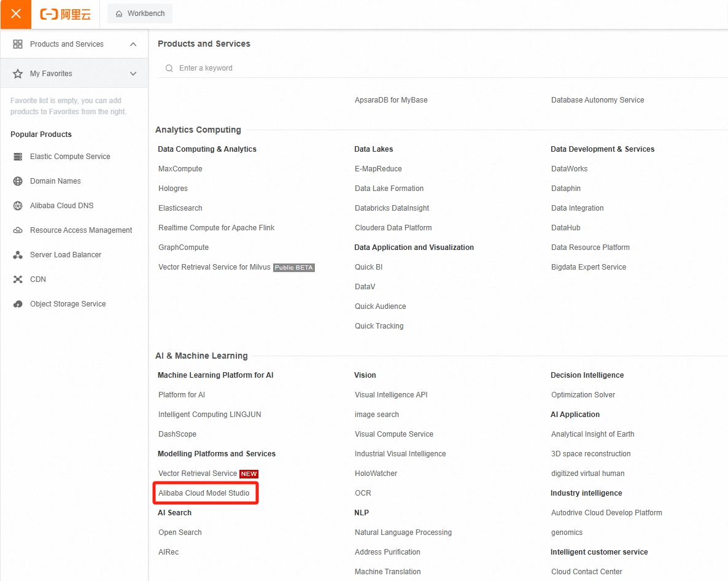Open the HoloWatcher link
The height and width of the screenshot is (581, 728).
pyautogui.click(x=376, y=474)
